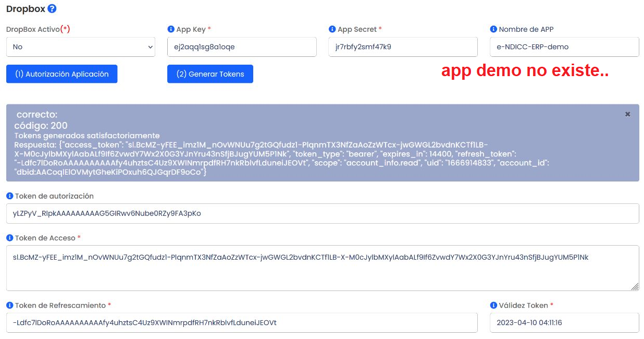Click the Dropbox help question mark icon
The image size is (644, 339).
point(52,9)
